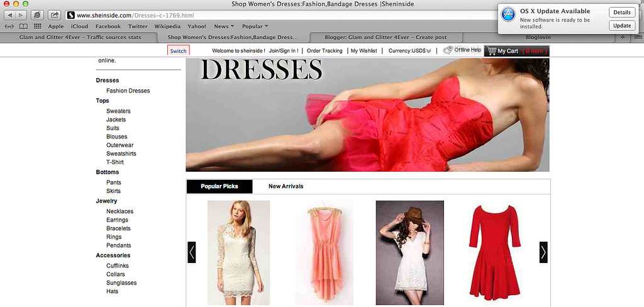This screenshot has height=307, width=644.
Task: Open the Popular bookmarks dropdown
Action: coord(255,26)
